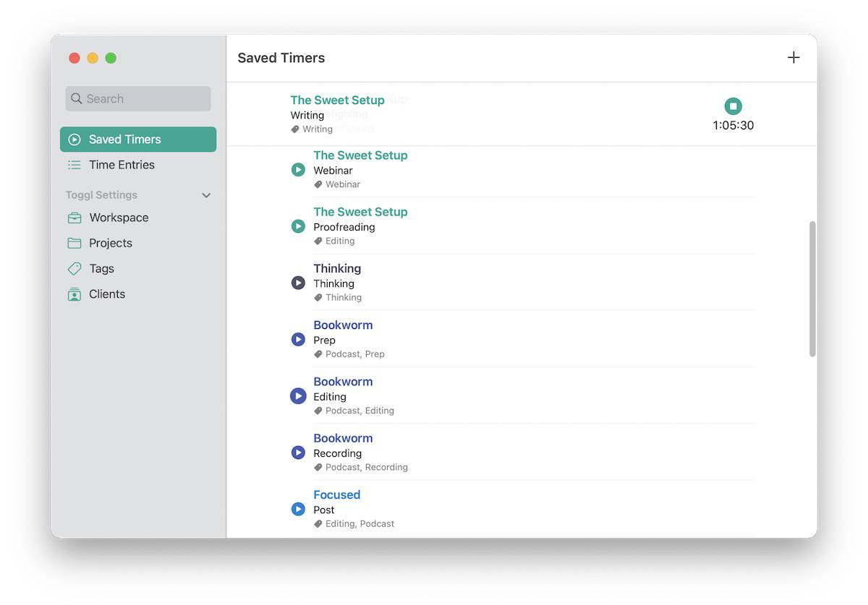
Task: Click the Bookworm title above Prep
Action: click(x=343, y=325)
